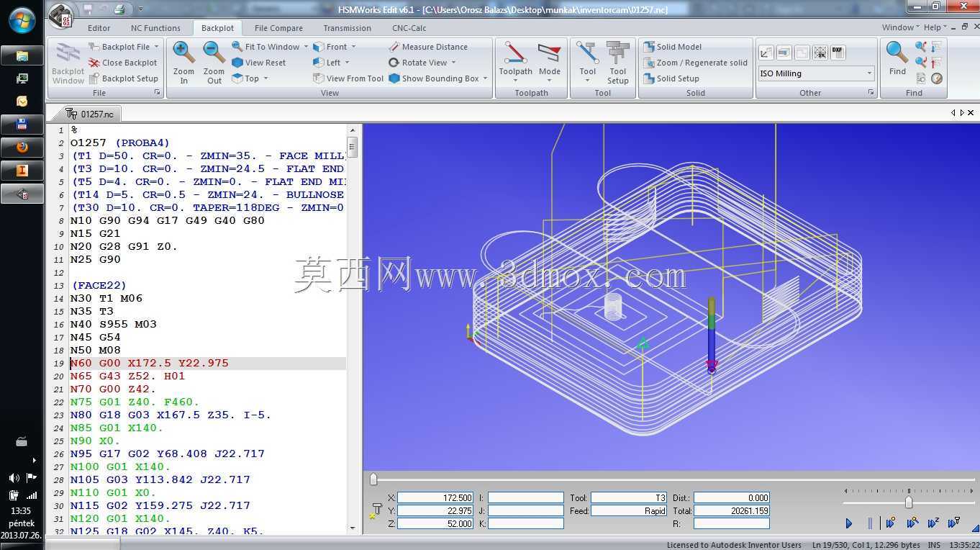This screenshot has height=550, width=980.
Task: Click the Print icon in quick access toolbar
Action: (x=119, y=9)
